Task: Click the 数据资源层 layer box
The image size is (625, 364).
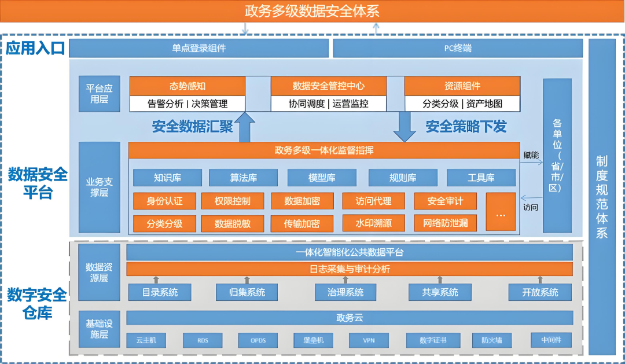Action: tap(100, 273)
